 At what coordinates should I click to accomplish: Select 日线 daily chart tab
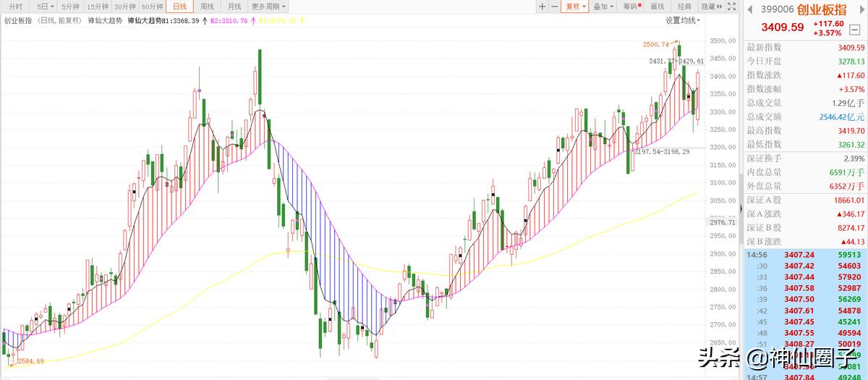(179, 7)
